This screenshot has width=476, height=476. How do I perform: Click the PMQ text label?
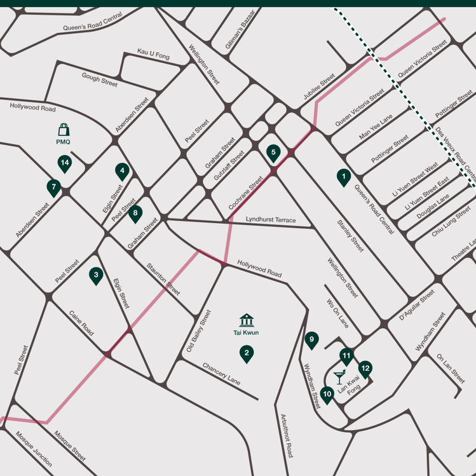point(63,142)
